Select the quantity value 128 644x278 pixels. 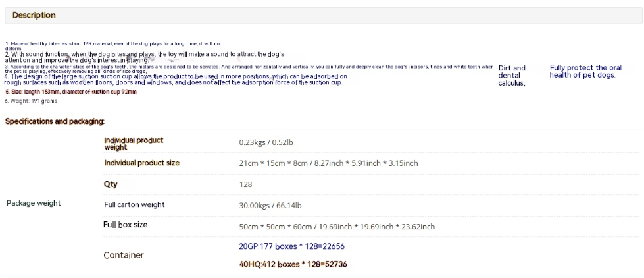coord(245,185)
